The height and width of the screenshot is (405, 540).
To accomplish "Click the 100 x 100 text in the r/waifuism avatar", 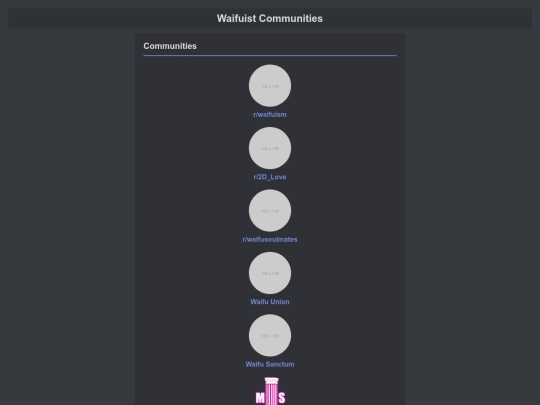I will pos(270,86).
